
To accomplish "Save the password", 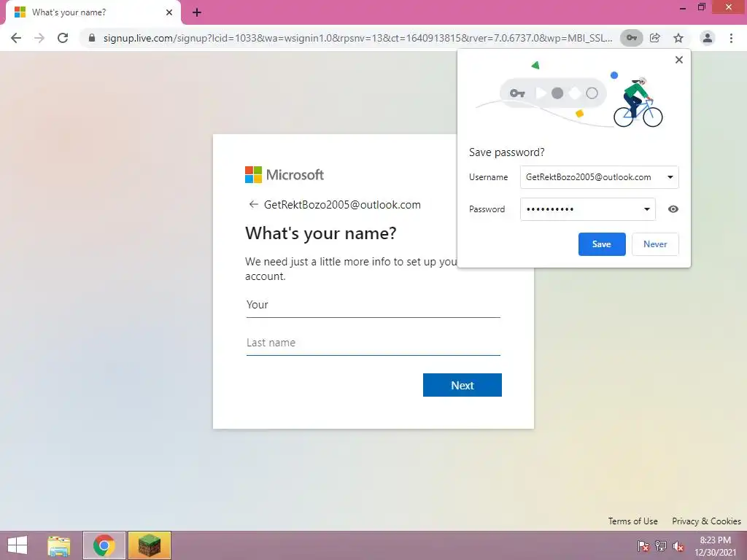I will (602, 244).
